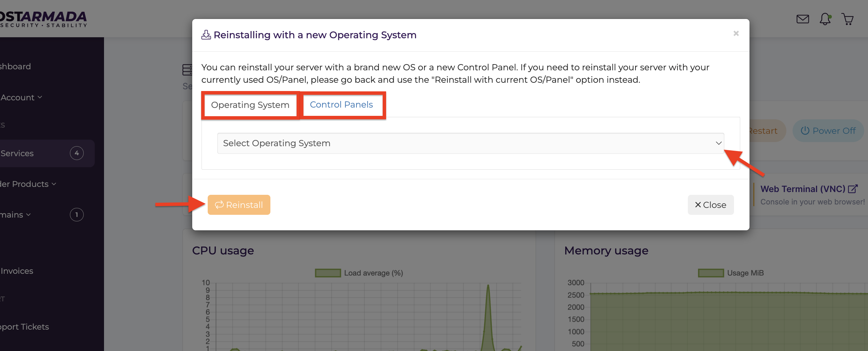Close dialog with the top-right X icon

(736, 33)
